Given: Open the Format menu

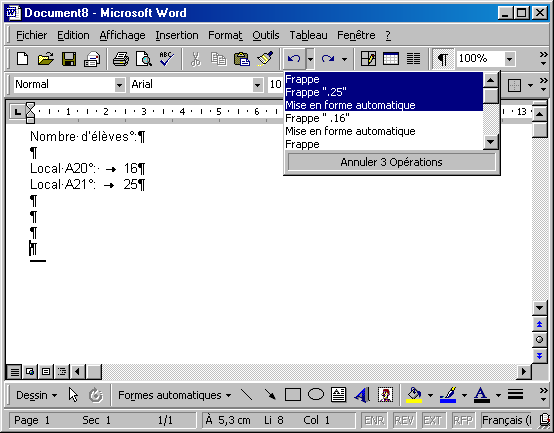Looking at the screenshot, I should (x=225, y=35).
